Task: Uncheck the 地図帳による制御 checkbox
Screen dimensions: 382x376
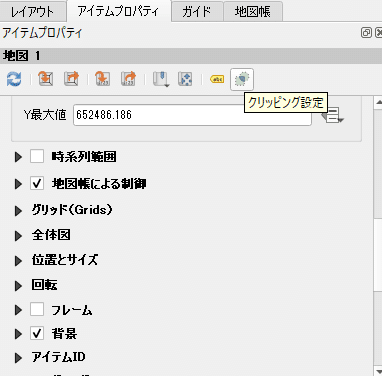Action: (37, 183)
